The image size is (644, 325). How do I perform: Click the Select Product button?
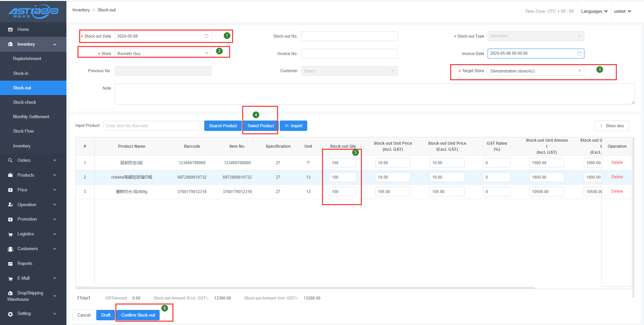coord(261,126)
